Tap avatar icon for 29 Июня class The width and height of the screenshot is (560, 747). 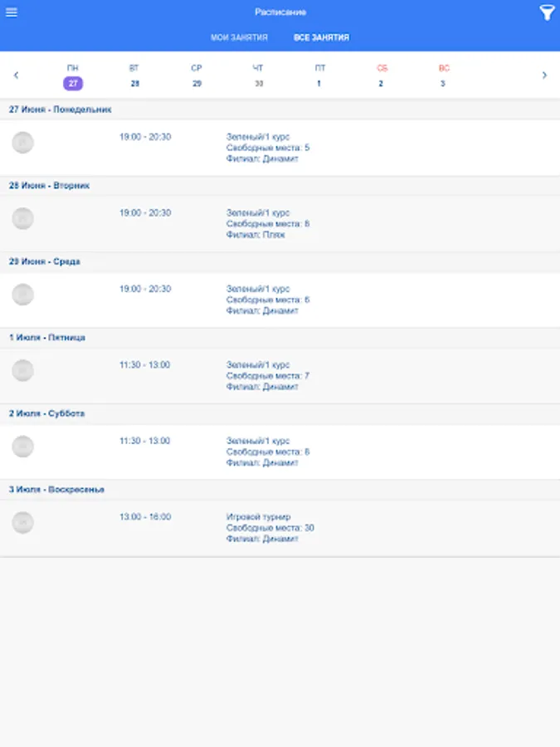tap(23, 295)
